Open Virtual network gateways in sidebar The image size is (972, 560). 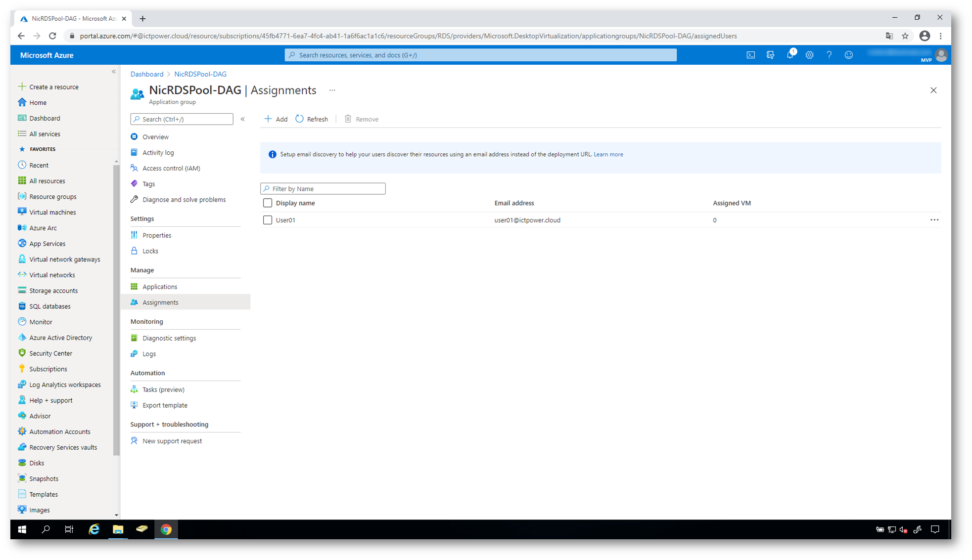click(64, 259)
